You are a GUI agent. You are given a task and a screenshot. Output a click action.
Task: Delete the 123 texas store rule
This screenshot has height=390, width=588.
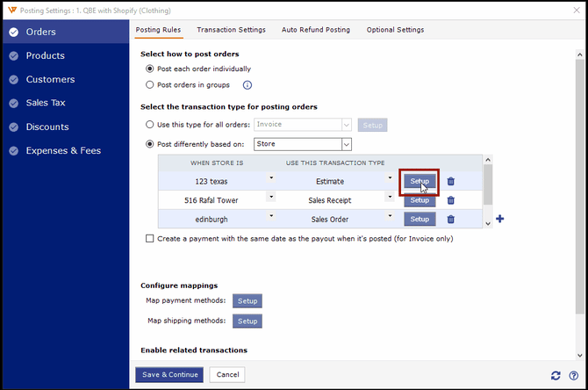point(451,182)
